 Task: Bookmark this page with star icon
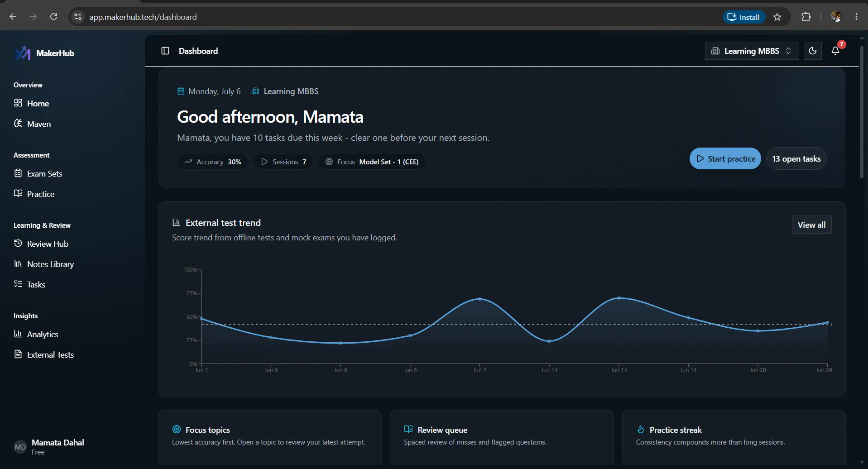click(777, 17)
